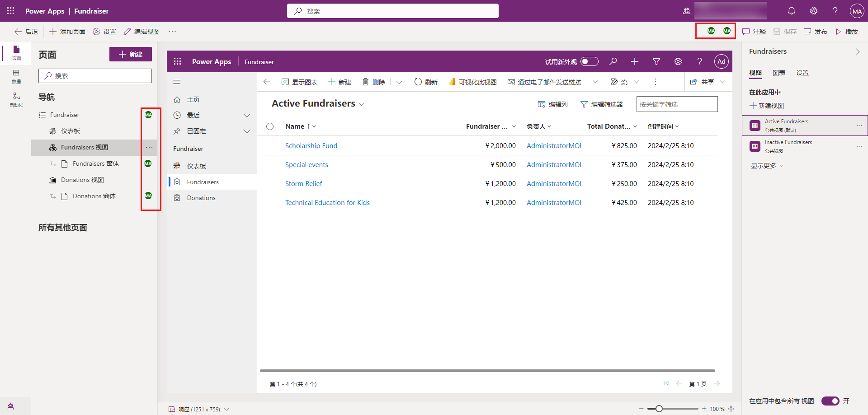Click the preview back arrow
This screenshot has height=415, width=868.
coord(267,82)
